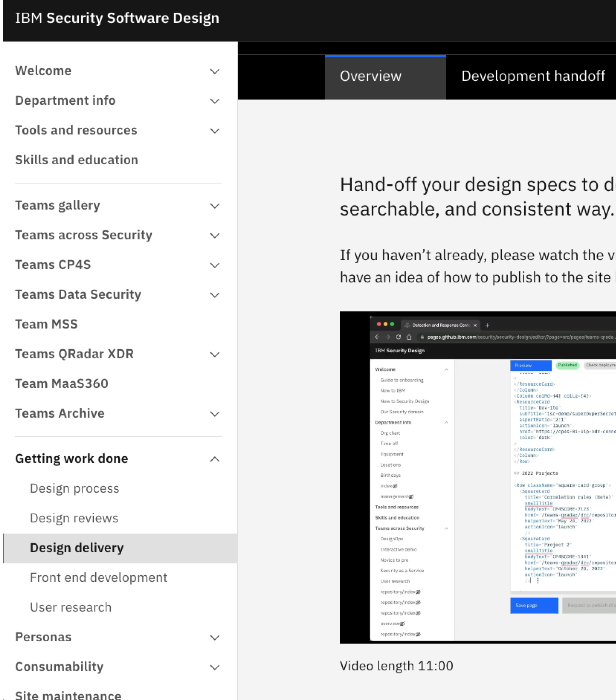
Task: Switch to the Overview tab
Action: [370, 76]
